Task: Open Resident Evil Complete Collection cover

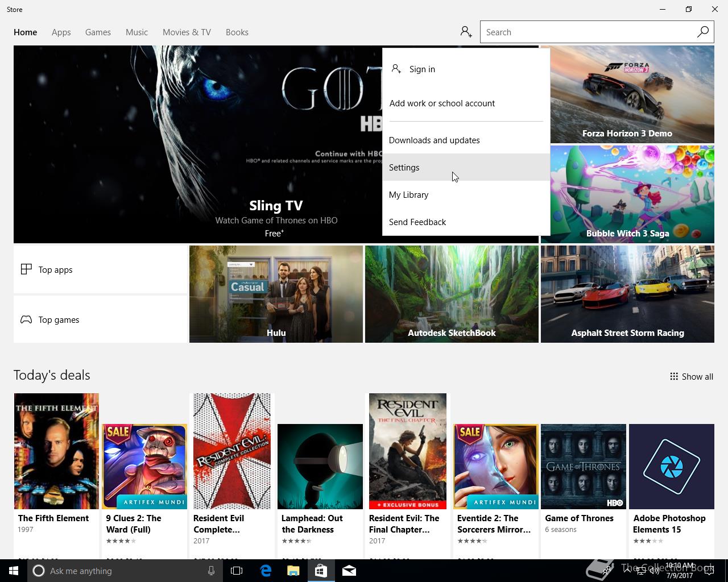Action: [x=232, y=451]
